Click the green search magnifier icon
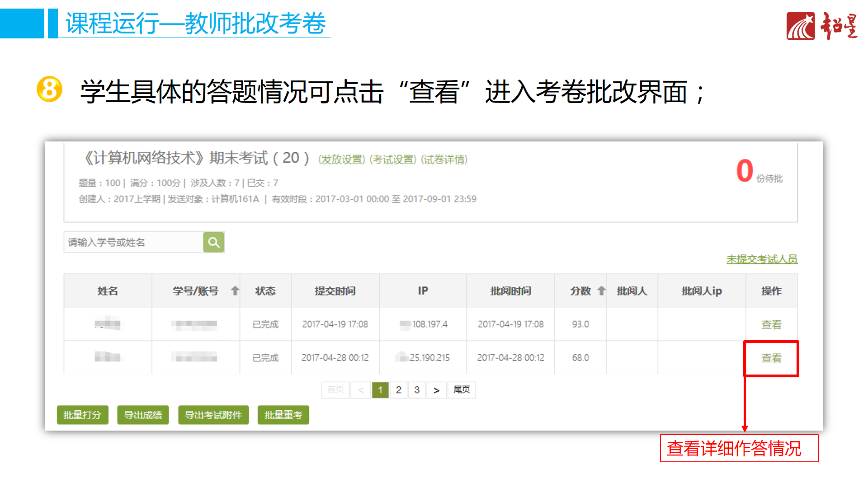 [214, 243]
